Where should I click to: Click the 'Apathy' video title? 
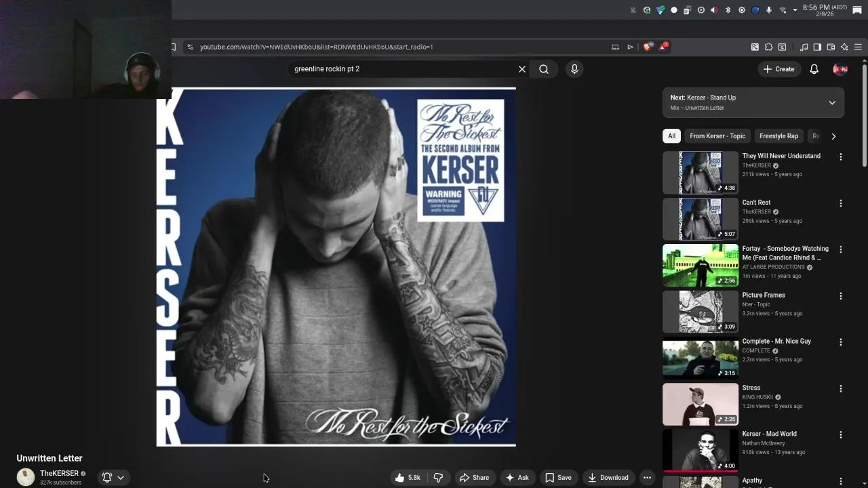752,481
